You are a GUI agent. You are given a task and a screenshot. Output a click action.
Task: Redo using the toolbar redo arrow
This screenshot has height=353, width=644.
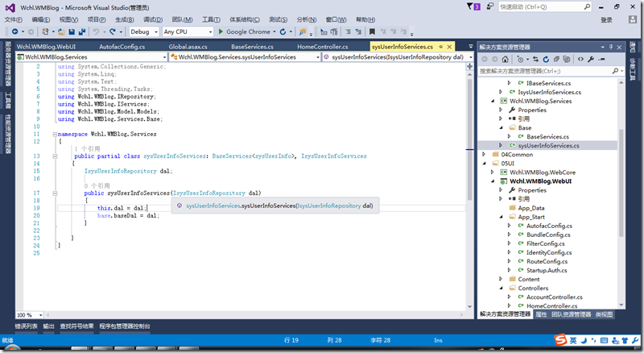point(113,31)
